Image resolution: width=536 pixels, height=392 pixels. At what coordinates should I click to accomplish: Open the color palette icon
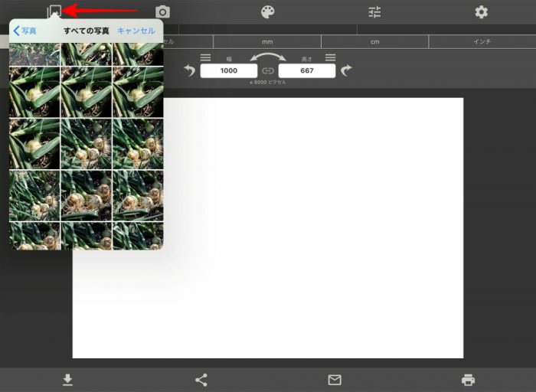(x=268, y=12)
